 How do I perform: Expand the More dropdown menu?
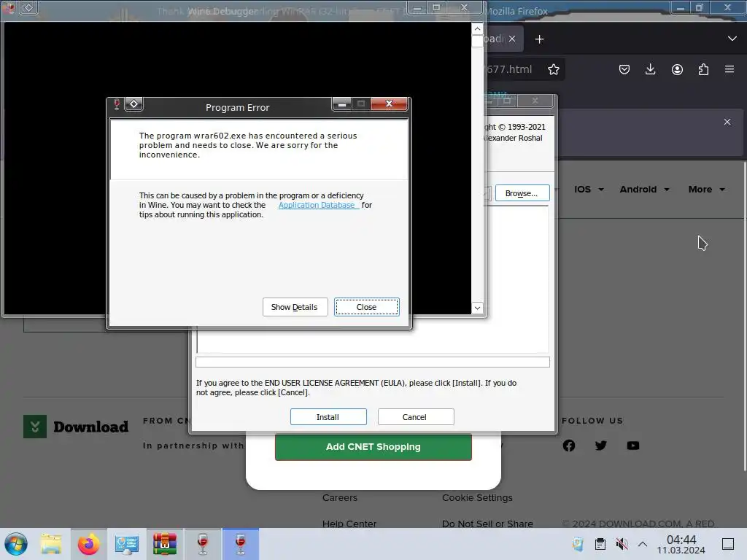click(x=706, y=190)
